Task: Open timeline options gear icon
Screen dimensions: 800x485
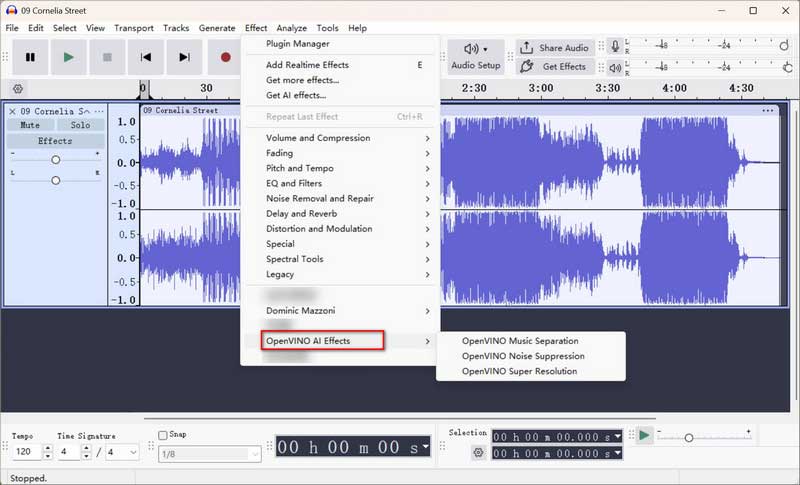Action: (18, 89)
